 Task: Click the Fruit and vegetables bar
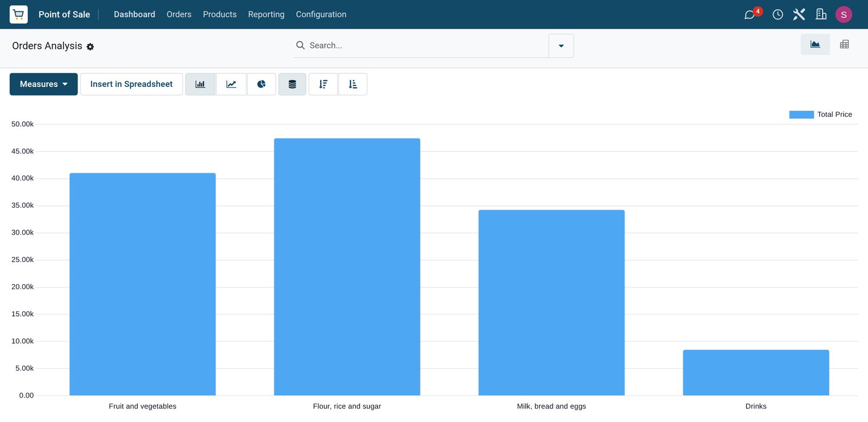coord(143,284)
